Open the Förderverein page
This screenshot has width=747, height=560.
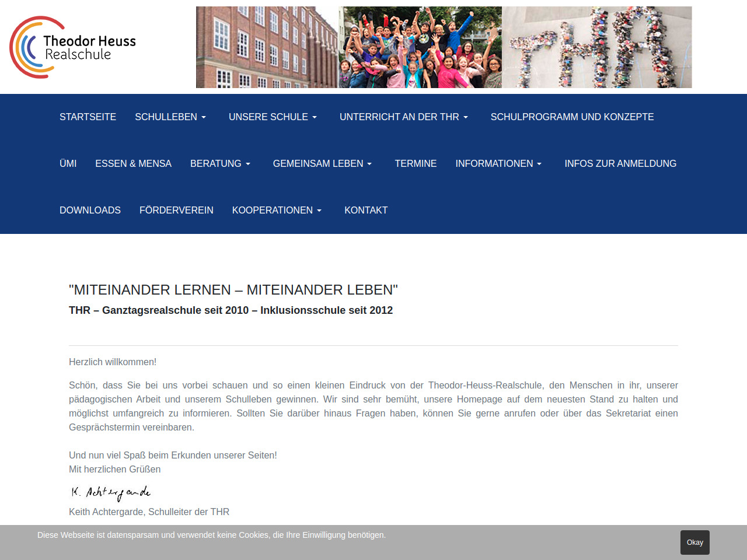coord(176,210)
